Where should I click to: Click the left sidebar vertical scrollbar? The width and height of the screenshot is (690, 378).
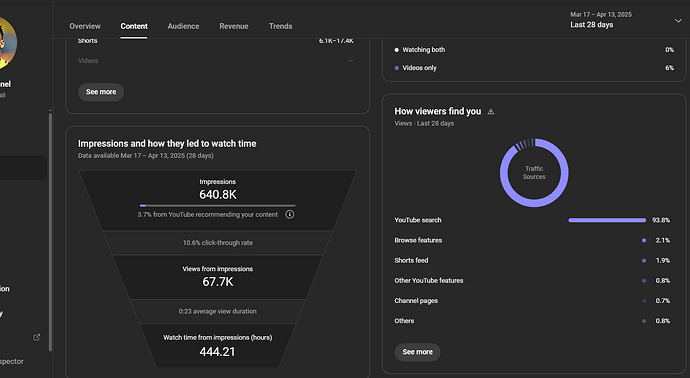(50, 231)
